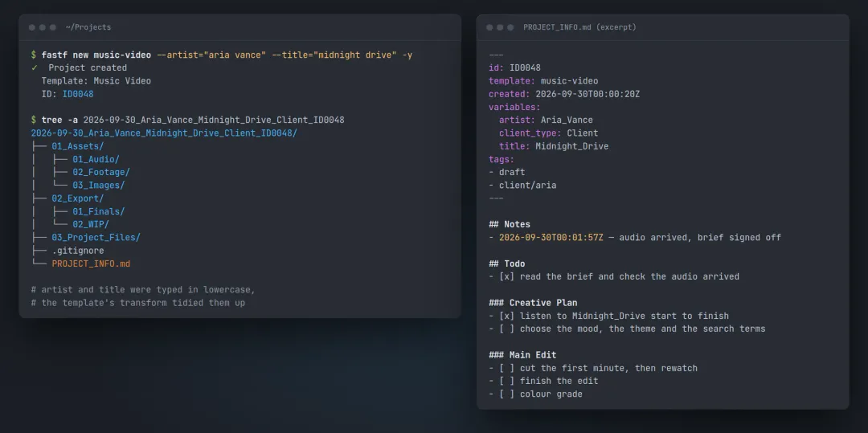Click the '## Todo' heading

(506, 263)
